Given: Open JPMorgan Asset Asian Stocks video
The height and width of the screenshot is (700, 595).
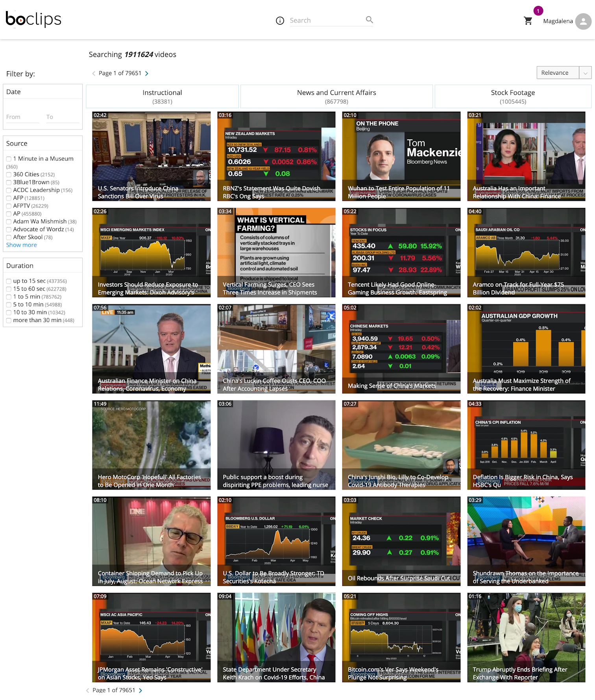Looking at the screenshot, I should (x=152, y=637).
